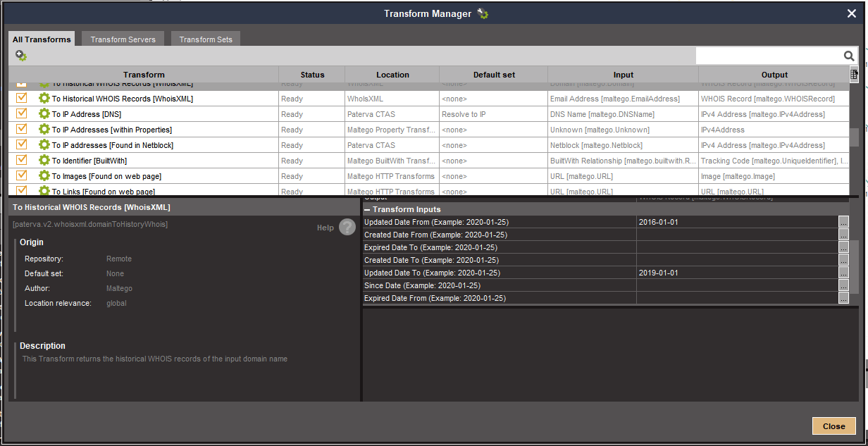
Task: Edit the Updated Date From value 2016-01-01
Action: [x=737, y=223]
